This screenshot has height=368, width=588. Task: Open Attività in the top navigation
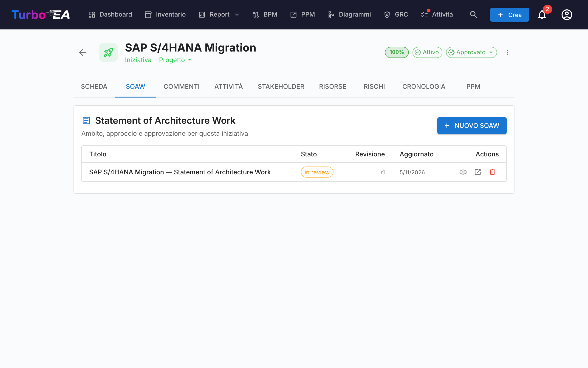click(x=437, y=14)
